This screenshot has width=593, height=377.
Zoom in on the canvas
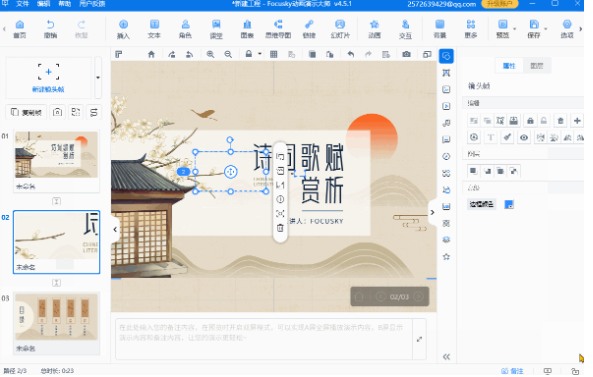point(210,54)
